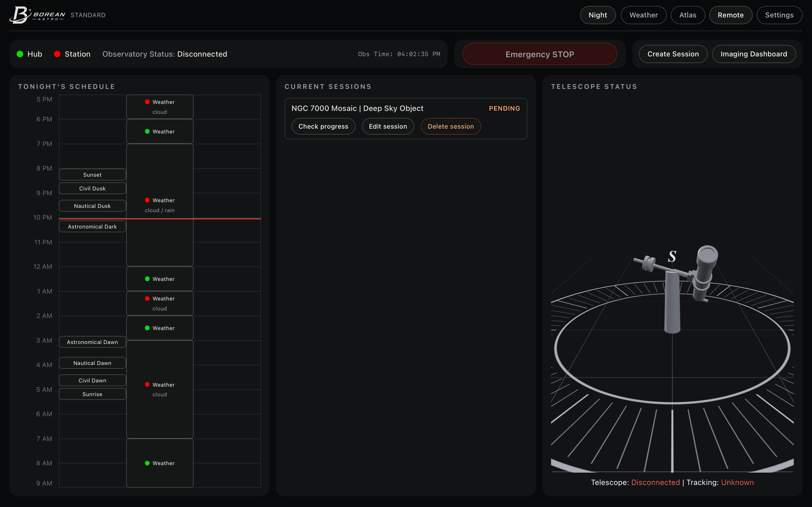Click the Borean Astro logo
This screenshot has height=507, width=812.
click(37, 15)
